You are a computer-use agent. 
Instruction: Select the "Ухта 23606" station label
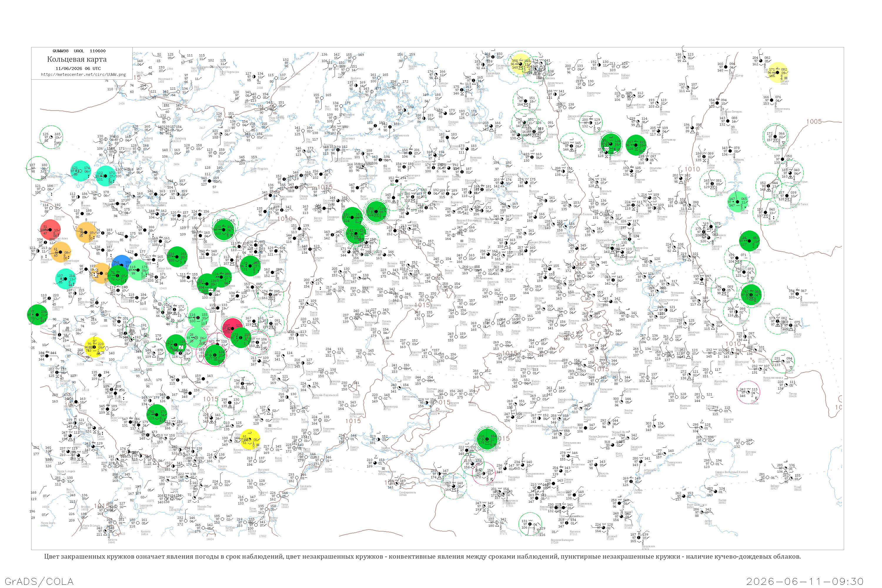(694, 98)
